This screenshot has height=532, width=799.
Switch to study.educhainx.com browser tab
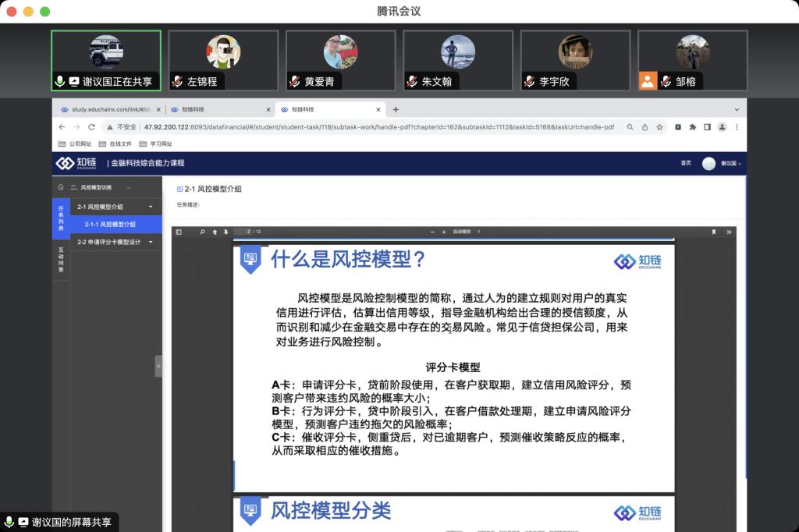(x=109, y=110)
